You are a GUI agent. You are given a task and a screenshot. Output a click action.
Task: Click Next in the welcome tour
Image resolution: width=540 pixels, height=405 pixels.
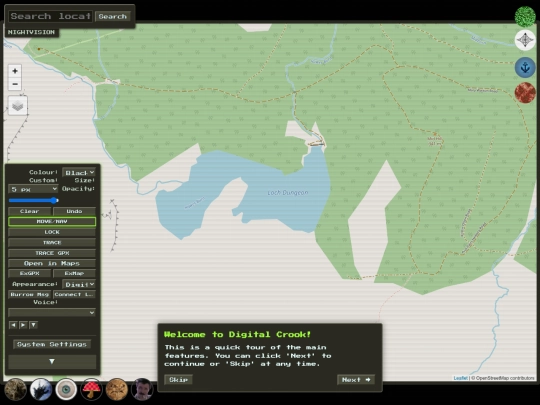356,380
